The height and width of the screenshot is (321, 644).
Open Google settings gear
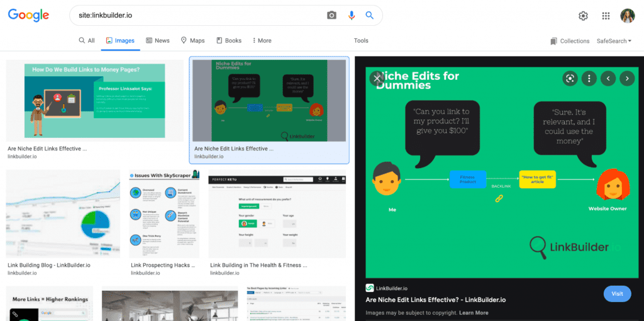583,16
